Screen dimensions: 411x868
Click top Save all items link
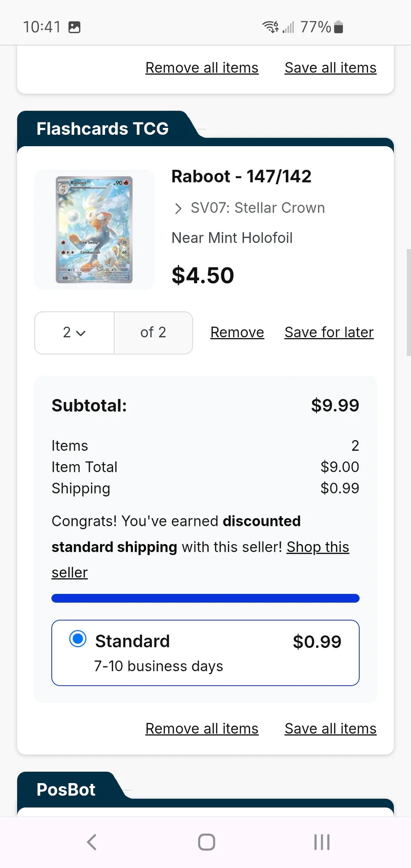pos(330,68)
